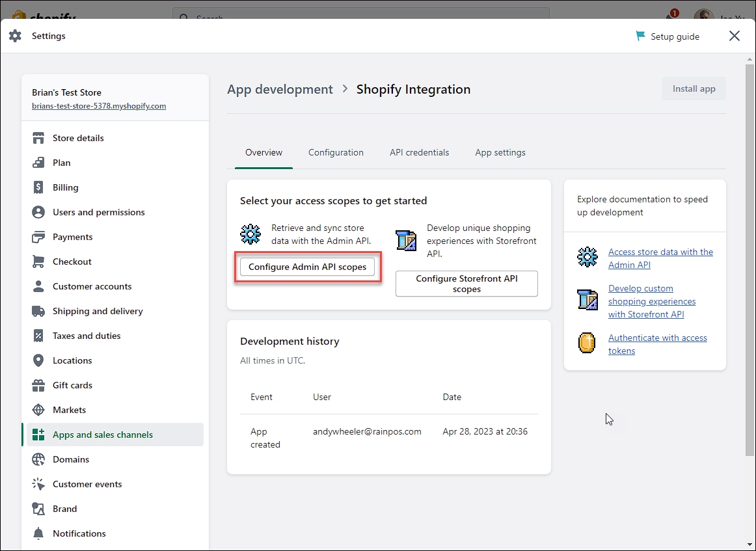Click the Install app button
Image resolution: width=756 pixels, height=551 pixels.
coord(694,88)
